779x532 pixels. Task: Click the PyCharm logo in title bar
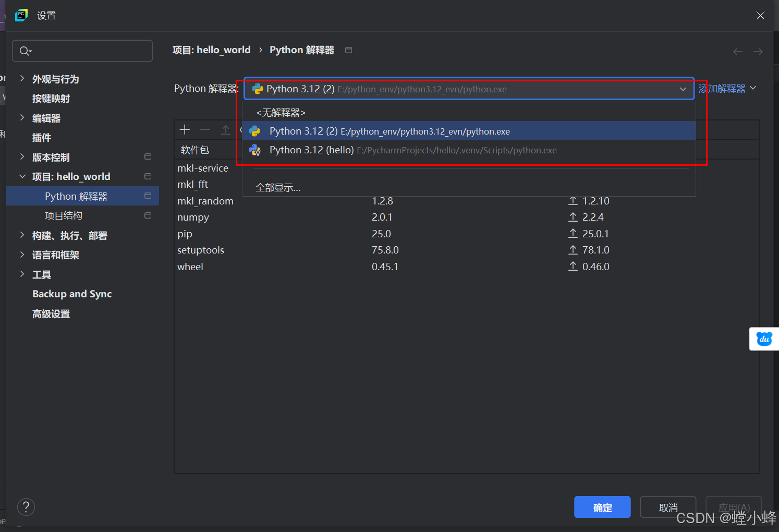21,15
